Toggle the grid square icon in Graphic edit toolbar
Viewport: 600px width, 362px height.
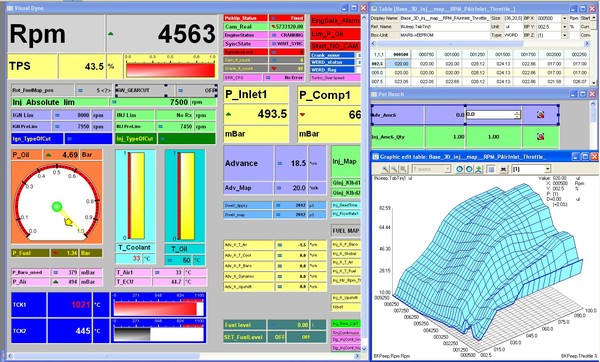(491, 169)
